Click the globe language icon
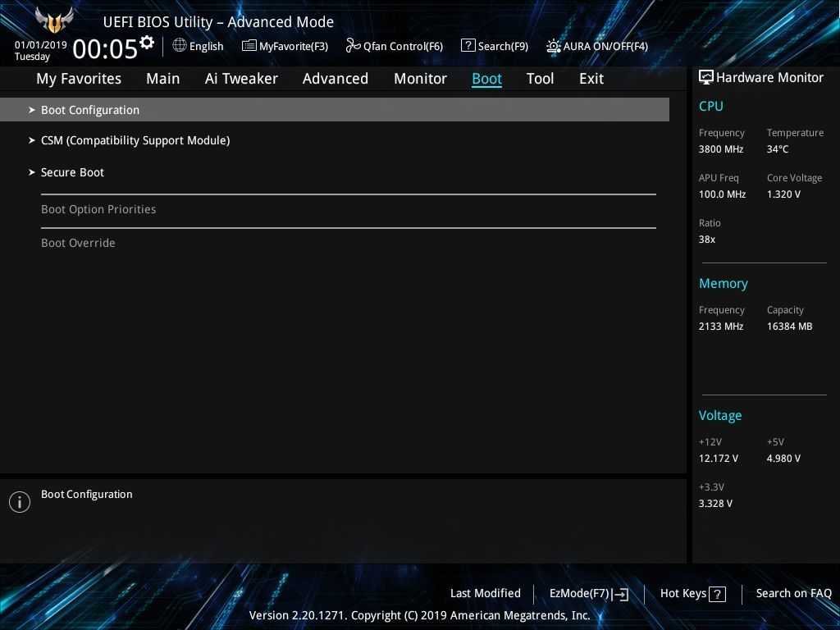The height and width of the screenshot is (630, 840). pos(180,45)
